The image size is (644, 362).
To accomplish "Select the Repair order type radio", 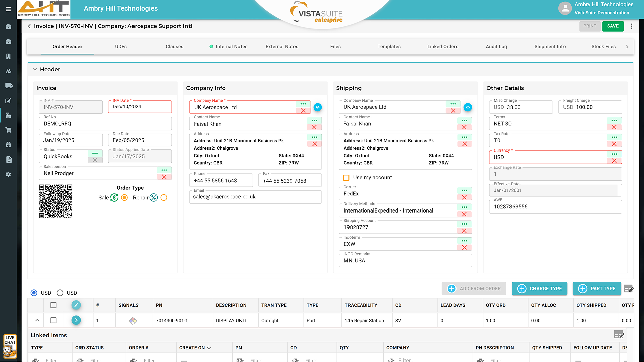I will coord(164,198).
